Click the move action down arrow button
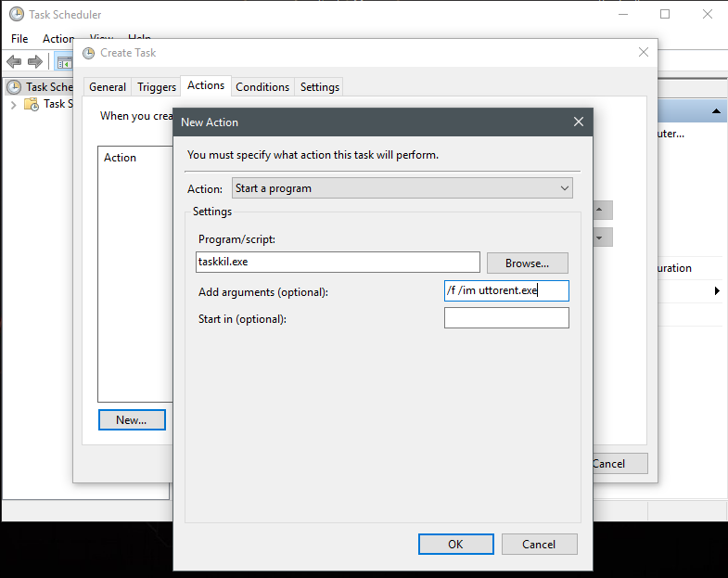This screenshot has height=578, width=728. tap(603, 238)
